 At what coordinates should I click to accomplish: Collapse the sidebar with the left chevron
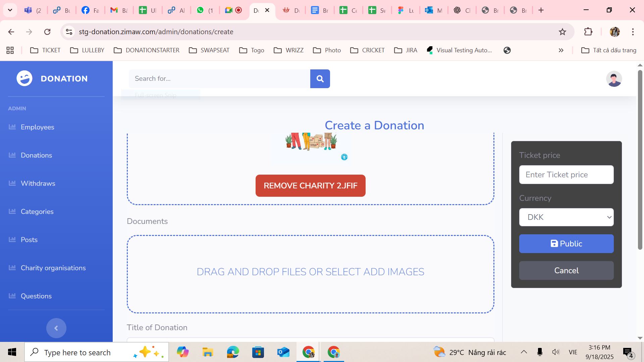tap(56, 328)
